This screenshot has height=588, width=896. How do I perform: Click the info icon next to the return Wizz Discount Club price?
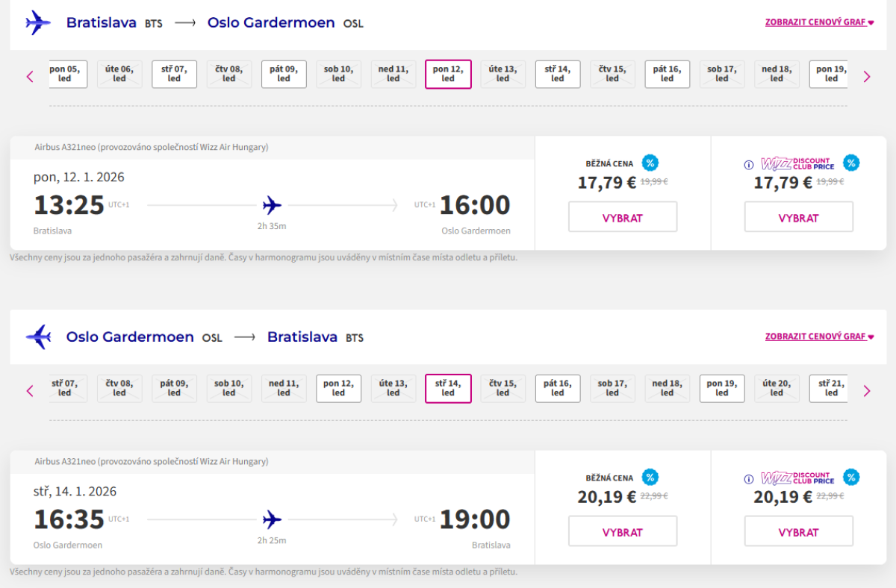(749, 479)
